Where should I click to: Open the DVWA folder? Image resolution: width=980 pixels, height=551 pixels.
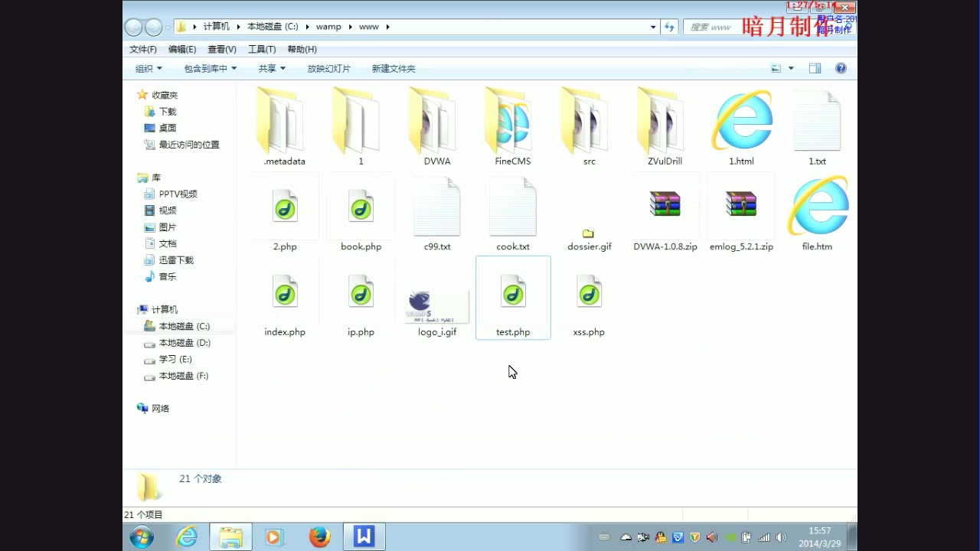(x=436, y=126)
